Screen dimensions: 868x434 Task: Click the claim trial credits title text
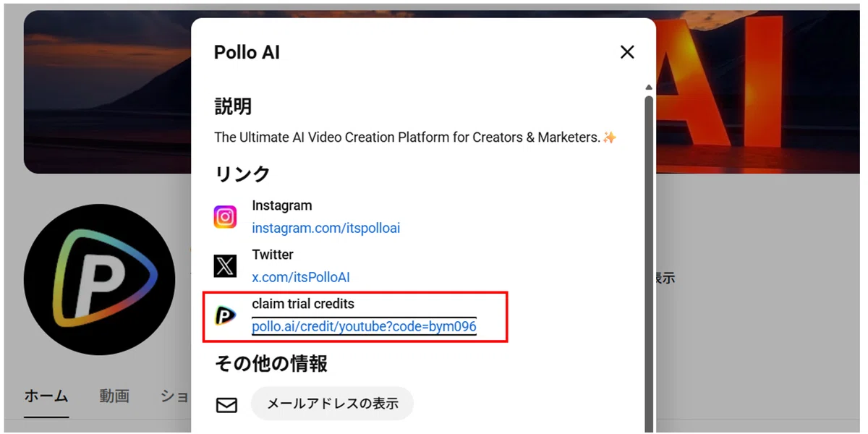pyautogui.click(x=303, y=304)
